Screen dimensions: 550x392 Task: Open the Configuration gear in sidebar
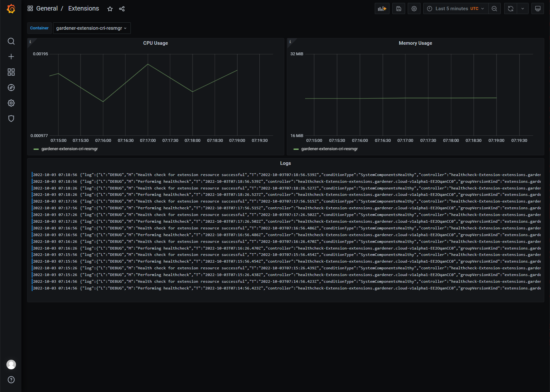click(x=11, y=103)
